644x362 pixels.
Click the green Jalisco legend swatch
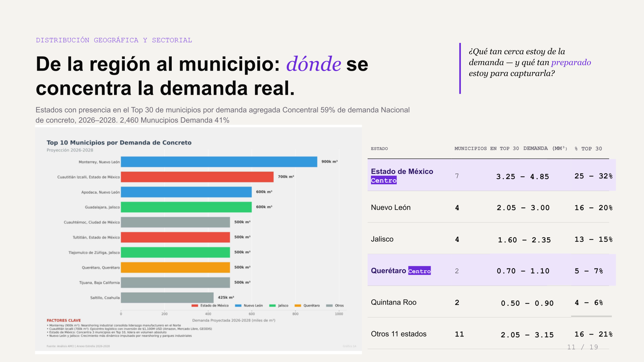pos(272,306)
